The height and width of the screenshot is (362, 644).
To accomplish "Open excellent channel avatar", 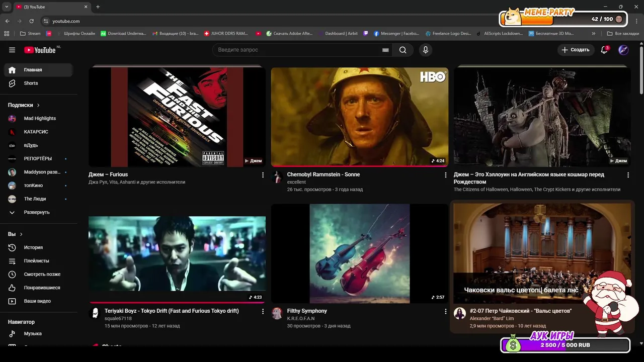I will point(277,177).
